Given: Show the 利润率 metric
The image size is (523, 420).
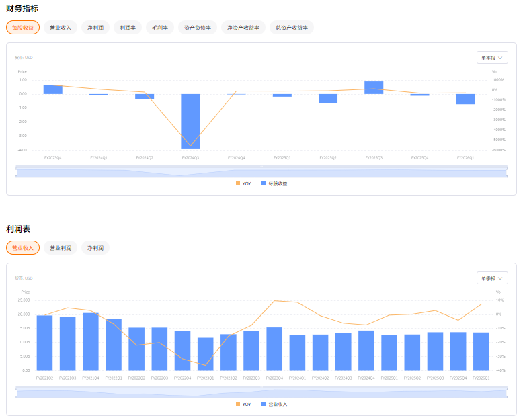Looking at the screenshot, I should coord(128,28).
